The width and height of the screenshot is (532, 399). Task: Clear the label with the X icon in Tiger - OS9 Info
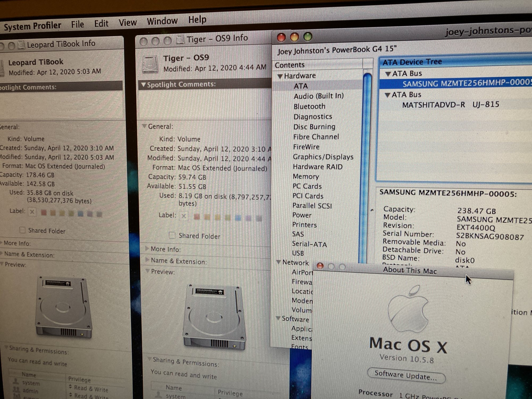point(184,216)
